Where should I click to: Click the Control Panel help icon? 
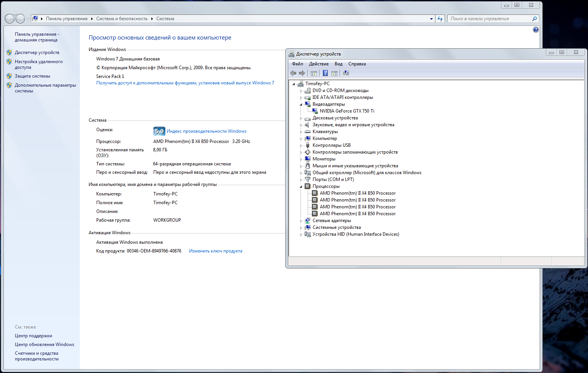[536, 30]
